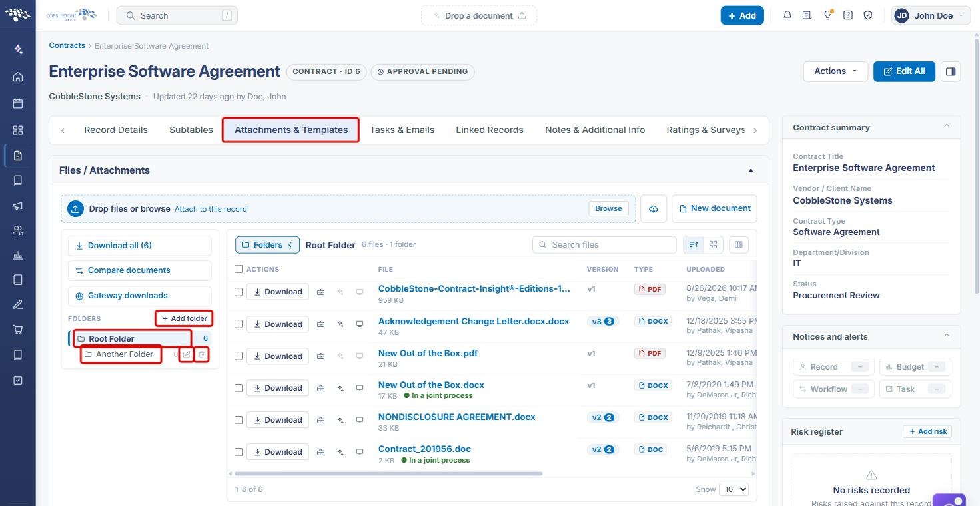The image size is (980, 506).
Task: Click the sparkle icon for NONDISCLOSURE AGREEMENT.docx
Action: 340,420
